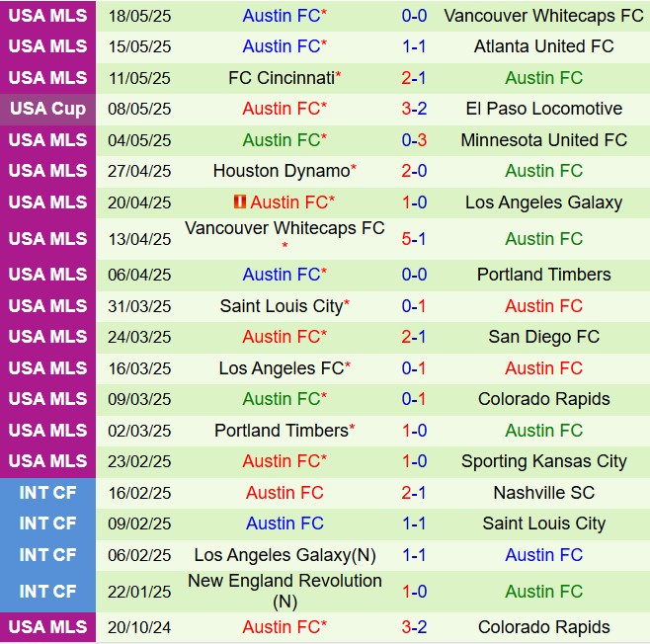Open Colorado Rapids from 09/03/25 match
The image size is (650, 644).
pos(543,399)
